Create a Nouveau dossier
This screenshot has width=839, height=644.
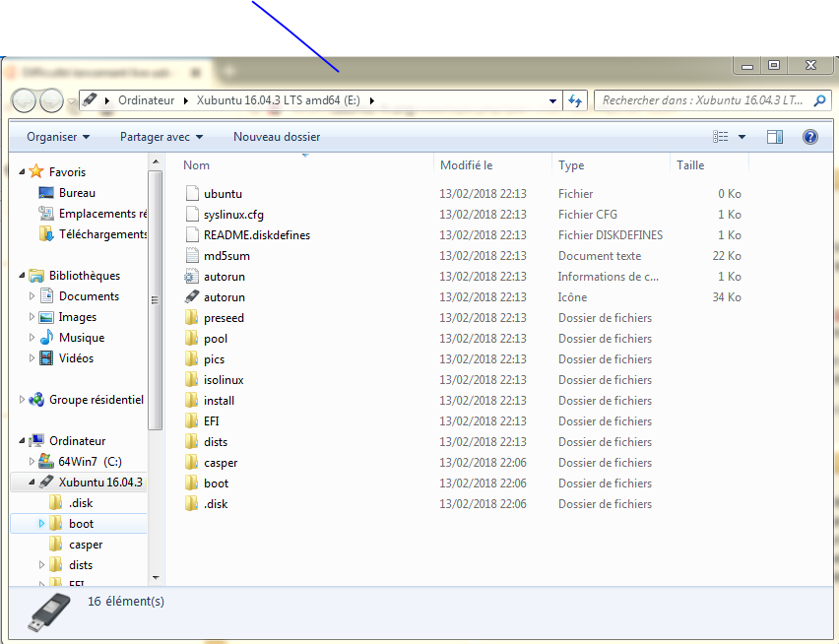click(x=277, y=137)
